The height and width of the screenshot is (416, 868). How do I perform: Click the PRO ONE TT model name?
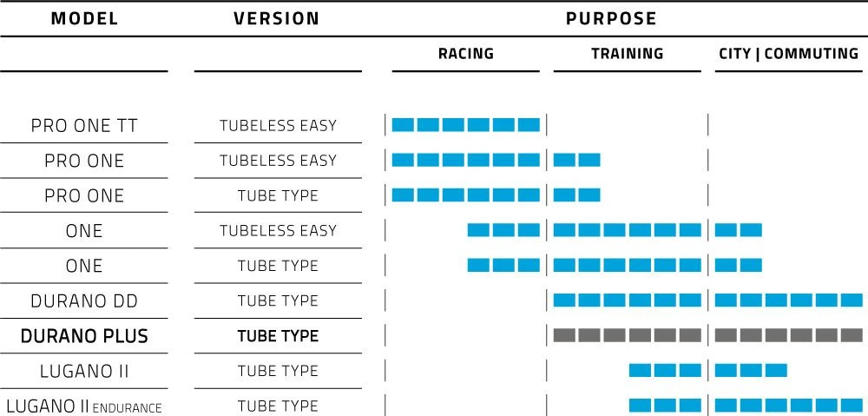83,125
